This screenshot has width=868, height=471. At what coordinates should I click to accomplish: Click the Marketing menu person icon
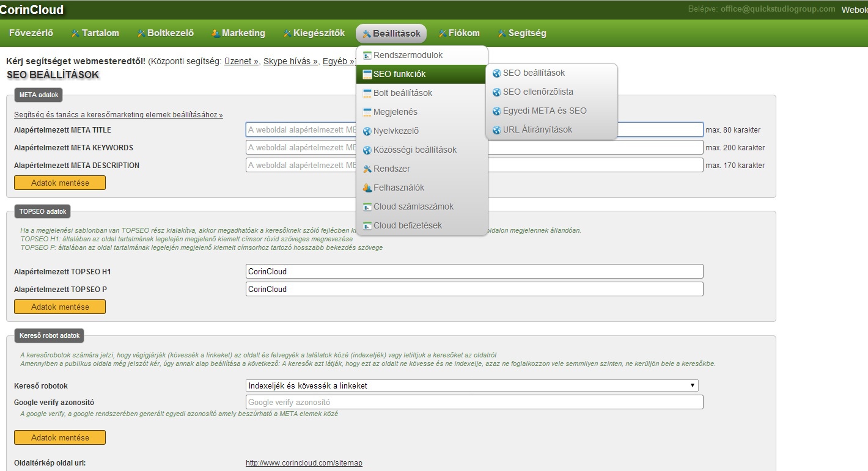[215, 34]
